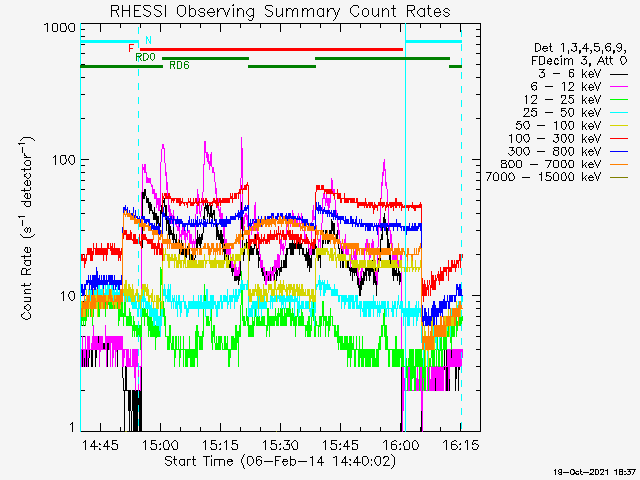Click the 'FDecim 3, Att 0' label

[579, 61]
